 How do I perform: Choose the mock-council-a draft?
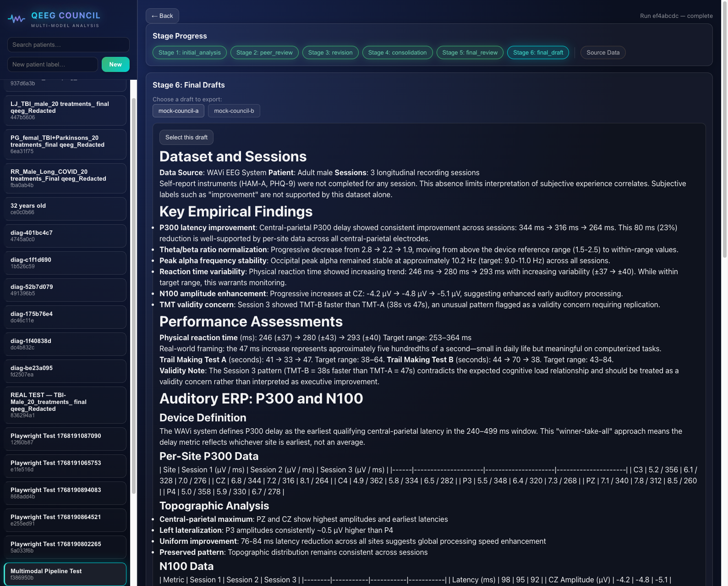(178, 111)
